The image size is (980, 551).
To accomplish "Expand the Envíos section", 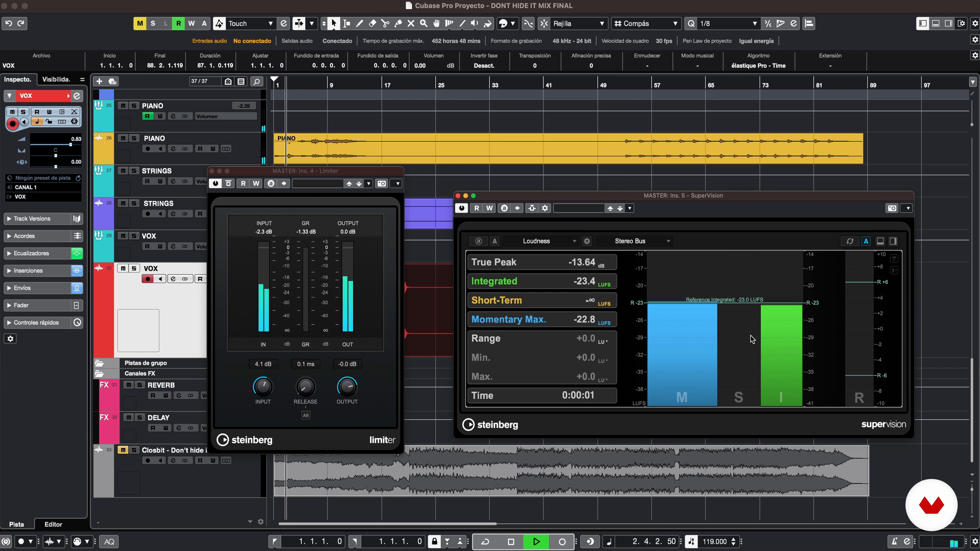I will (x=37, y=288).
